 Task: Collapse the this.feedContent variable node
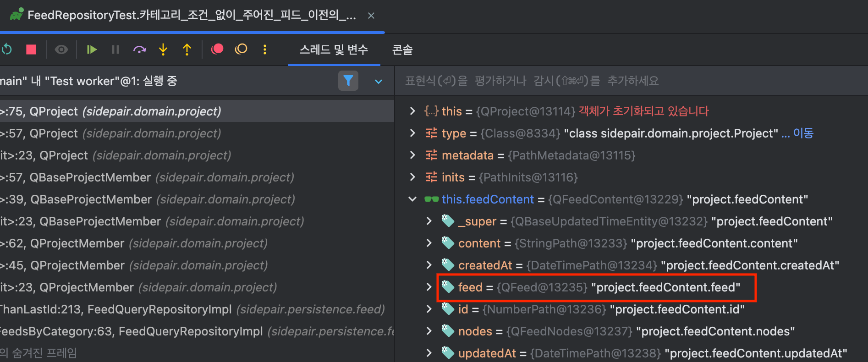[x=412, y=199]
